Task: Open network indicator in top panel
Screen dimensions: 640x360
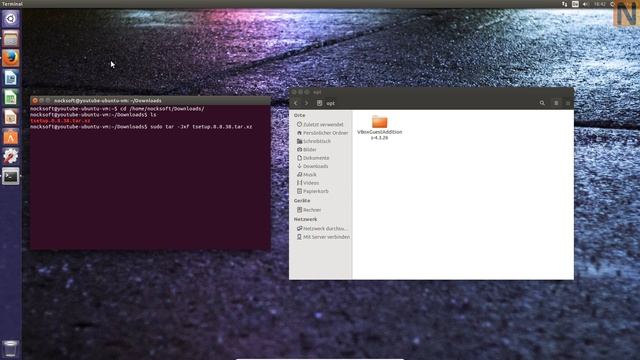Action: coord(564,4)
